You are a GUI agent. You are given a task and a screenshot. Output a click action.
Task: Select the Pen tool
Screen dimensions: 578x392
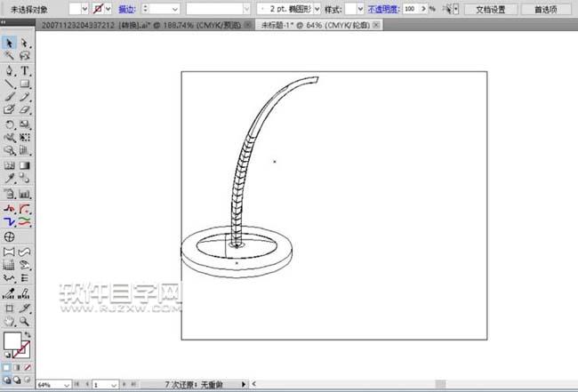click(x=10, y=69)
